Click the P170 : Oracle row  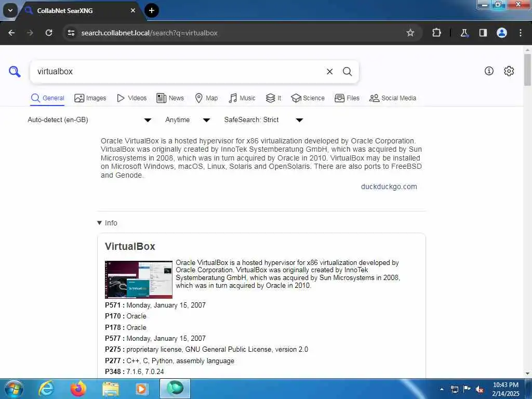click(x=126, y=316)
